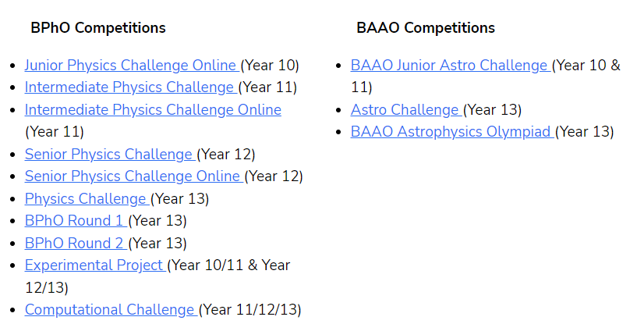The width and height of the screenshot is (644, 324).
Task: Click the bullet beside Astro Challenge
Action: [339, 111]
